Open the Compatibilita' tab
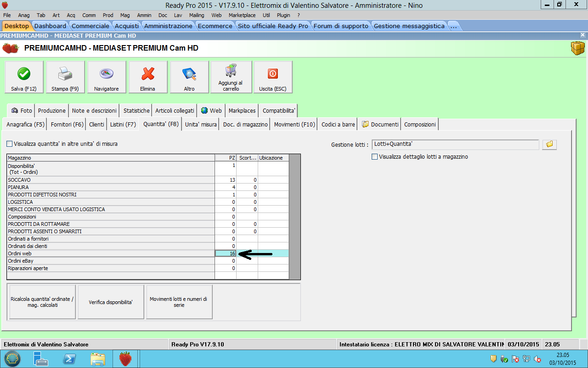Screen dimensions: 588x368 coord(279,111)
